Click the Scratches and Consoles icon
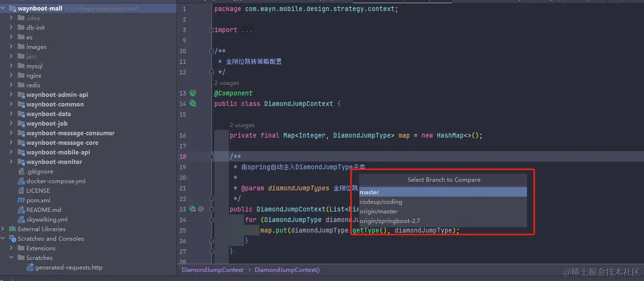The image size is (644, 281). pyautogui.click(x=12, y=239)
